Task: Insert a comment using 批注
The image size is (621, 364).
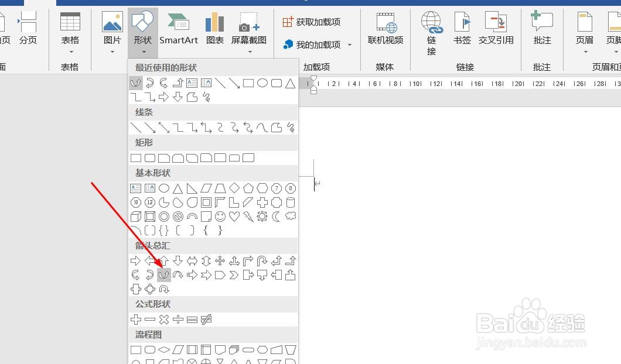Action: tap(542, 28)
